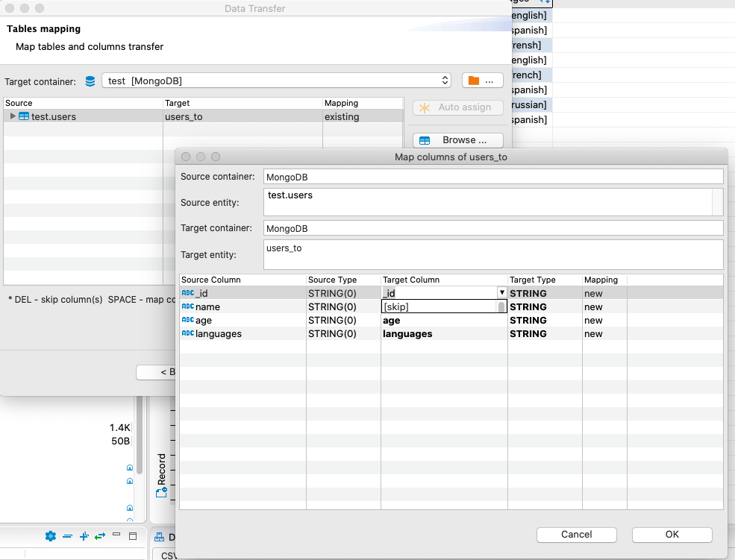
Task: Open the Target container dropdown showing test [MongoDB]
Action: tap(276, 81)
